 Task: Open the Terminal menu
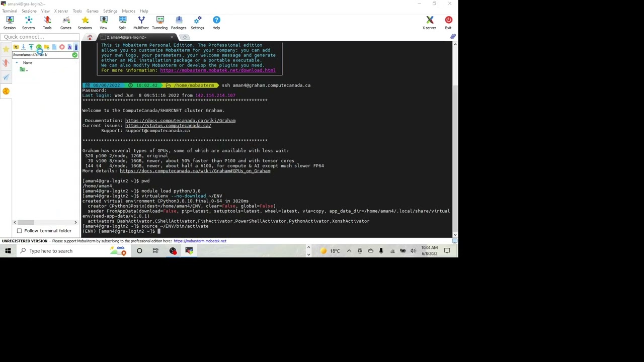pyautogui.click(x=9, y=11)
